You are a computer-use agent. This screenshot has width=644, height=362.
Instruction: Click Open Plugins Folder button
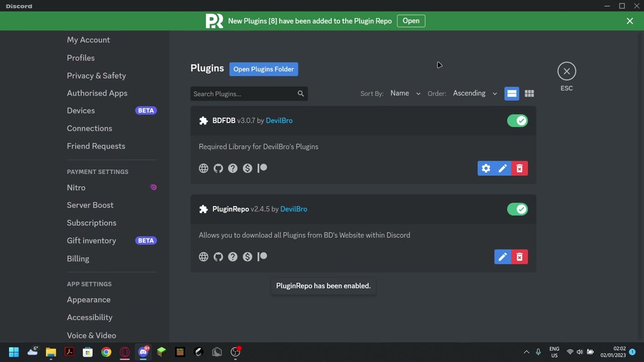[264, 69]
